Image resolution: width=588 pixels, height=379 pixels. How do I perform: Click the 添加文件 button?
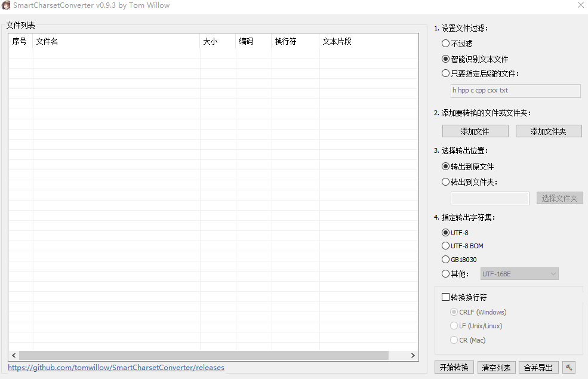[x=475, y=131]
